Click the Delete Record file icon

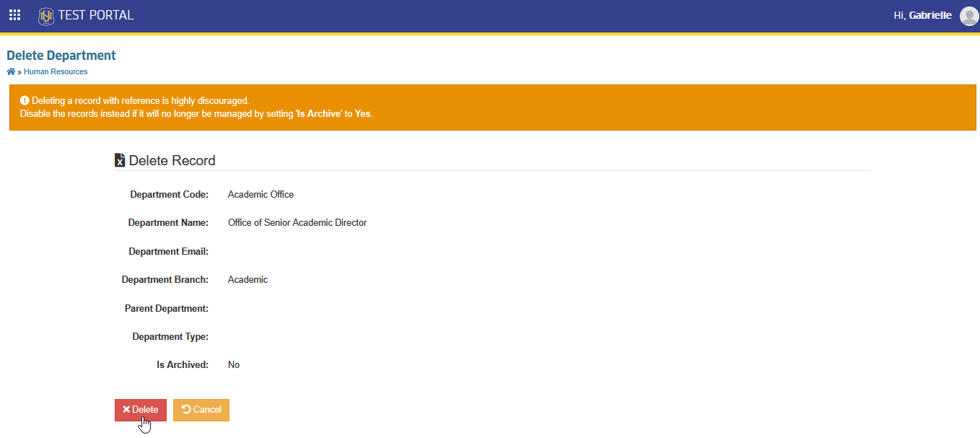tap(120, 160)
